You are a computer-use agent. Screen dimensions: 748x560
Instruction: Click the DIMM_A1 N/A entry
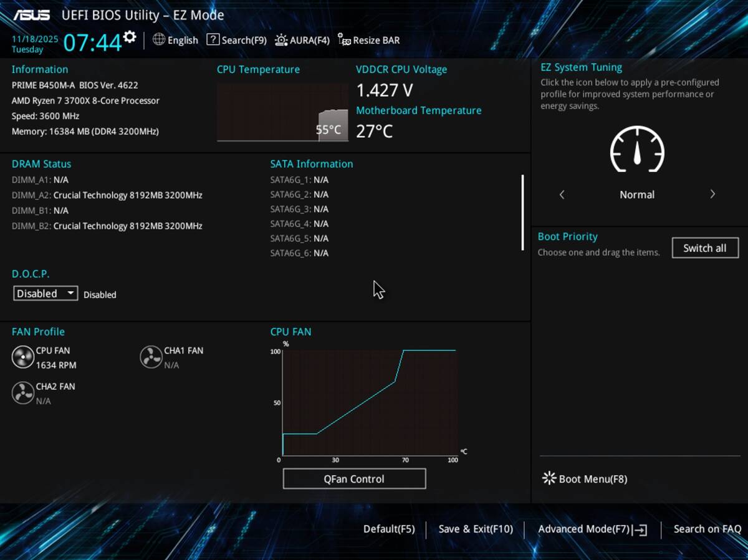coord(40,180)
